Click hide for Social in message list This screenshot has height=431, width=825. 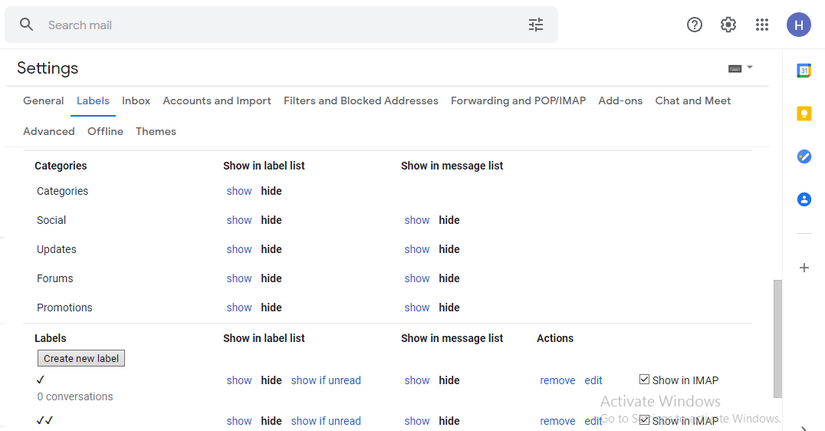point(449,220)
